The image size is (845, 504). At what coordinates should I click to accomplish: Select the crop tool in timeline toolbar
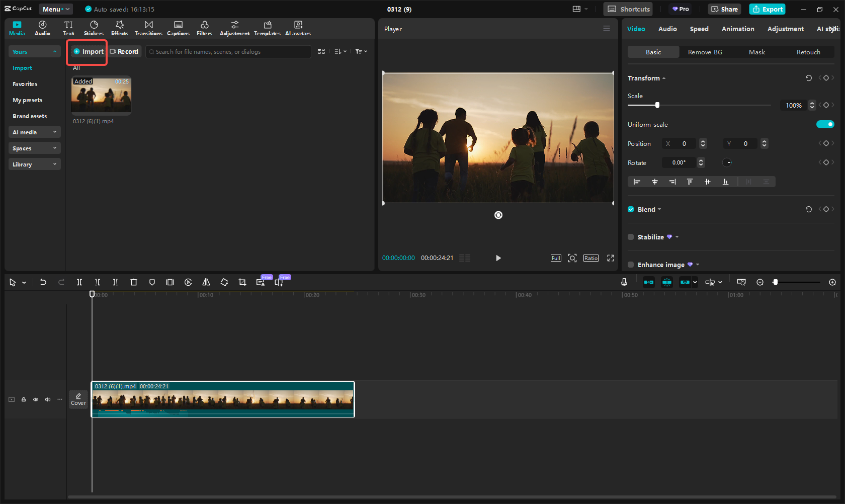click(242, 282)
